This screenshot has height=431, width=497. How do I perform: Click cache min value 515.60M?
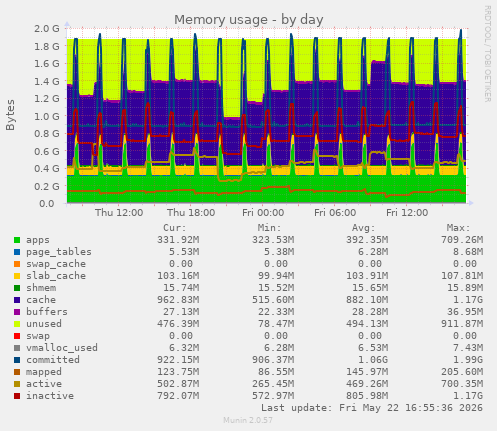(273, 300)
